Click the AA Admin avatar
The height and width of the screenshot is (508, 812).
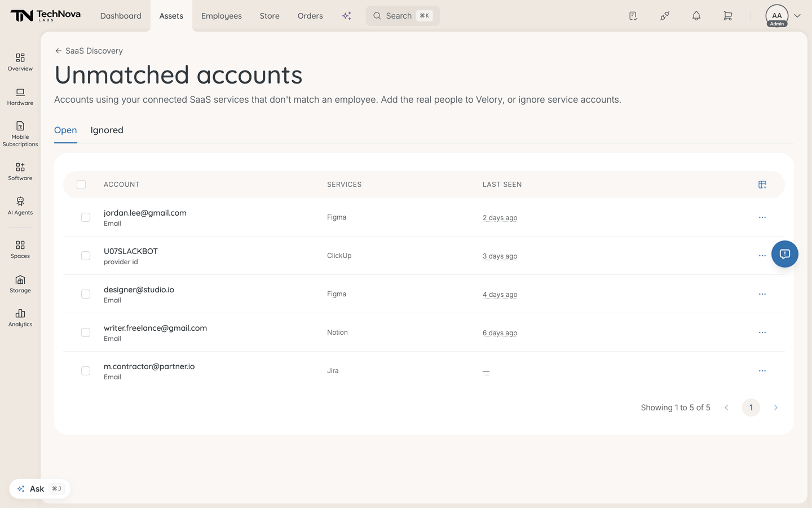pos(777,16)
